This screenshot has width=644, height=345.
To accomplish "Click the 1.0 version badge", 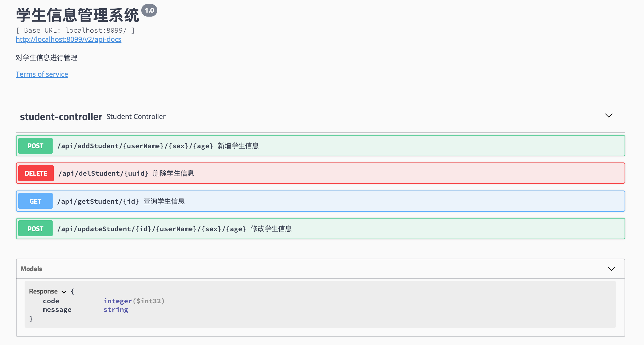I will pos(149,11).
